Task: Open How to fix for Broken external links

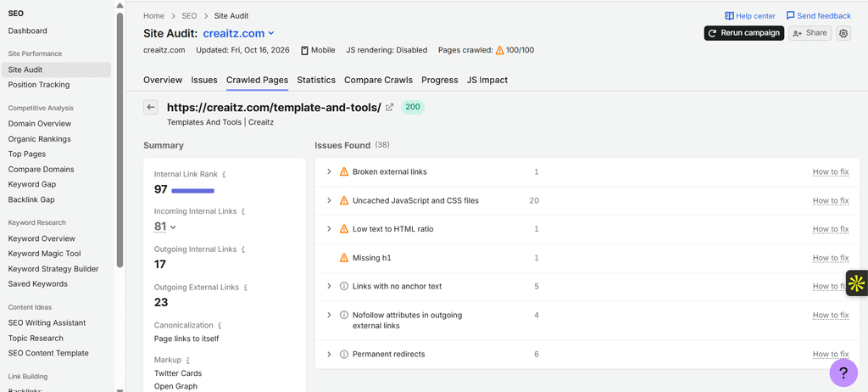Action: coord(831,172)
